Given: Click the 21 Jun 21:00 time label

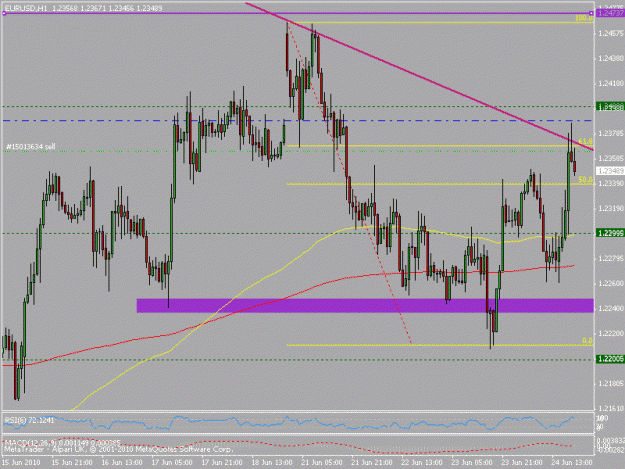Looking at the screenshot, I should (x=372, y=462).
